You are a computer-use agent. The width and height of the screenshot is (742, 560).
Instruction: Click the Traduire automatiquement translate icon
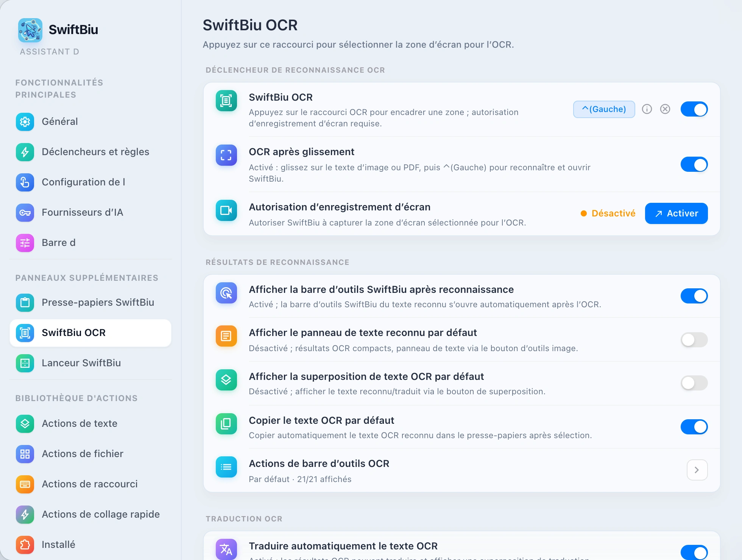click(226, 549)
